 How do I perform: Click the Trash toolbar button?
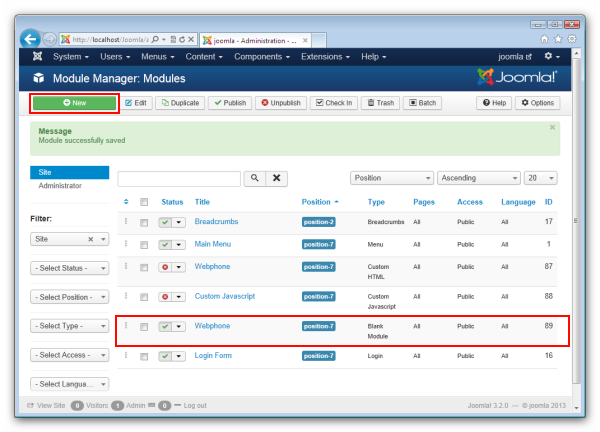[x=380, y=103]
